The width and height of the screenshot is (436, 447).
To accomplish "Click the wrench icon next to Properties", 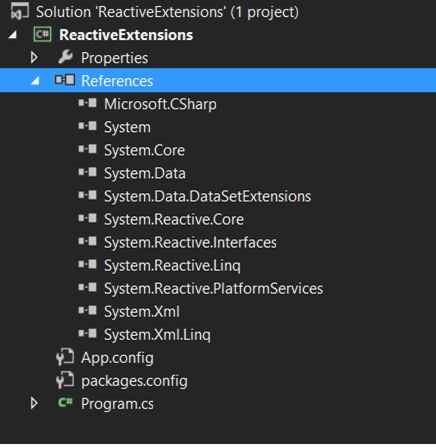I will (65, 57).
